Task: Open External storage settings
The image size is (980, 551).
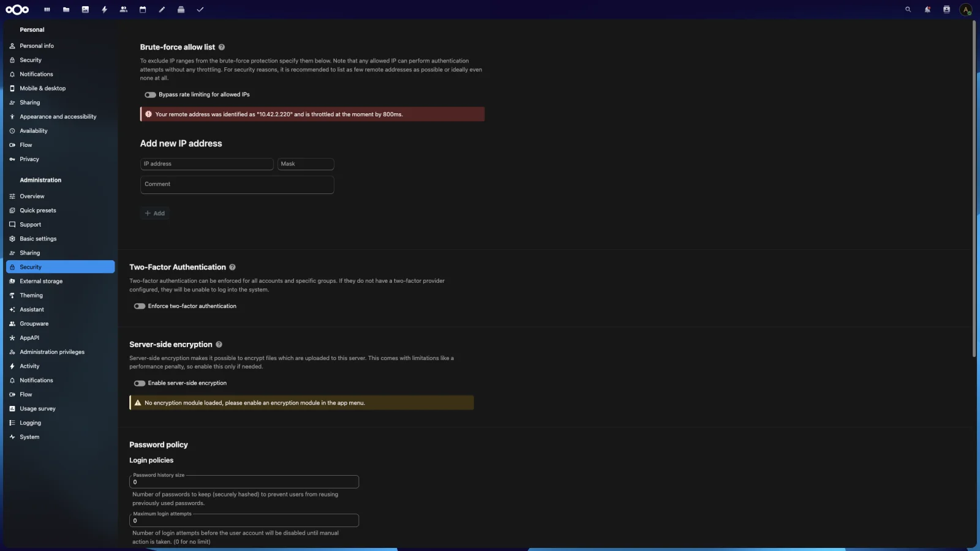Action: 61,281
